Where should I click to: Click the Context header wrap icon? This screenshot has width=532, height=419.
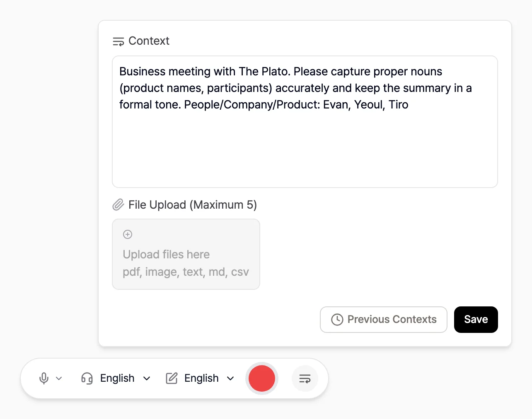(118, 41)
